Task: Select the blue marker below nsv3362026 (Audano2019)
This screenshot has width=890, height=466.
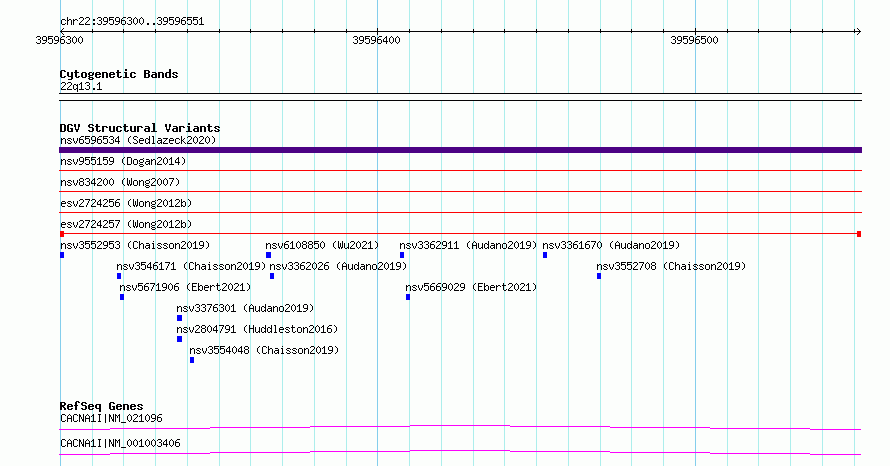Action: tap(272, 276)
